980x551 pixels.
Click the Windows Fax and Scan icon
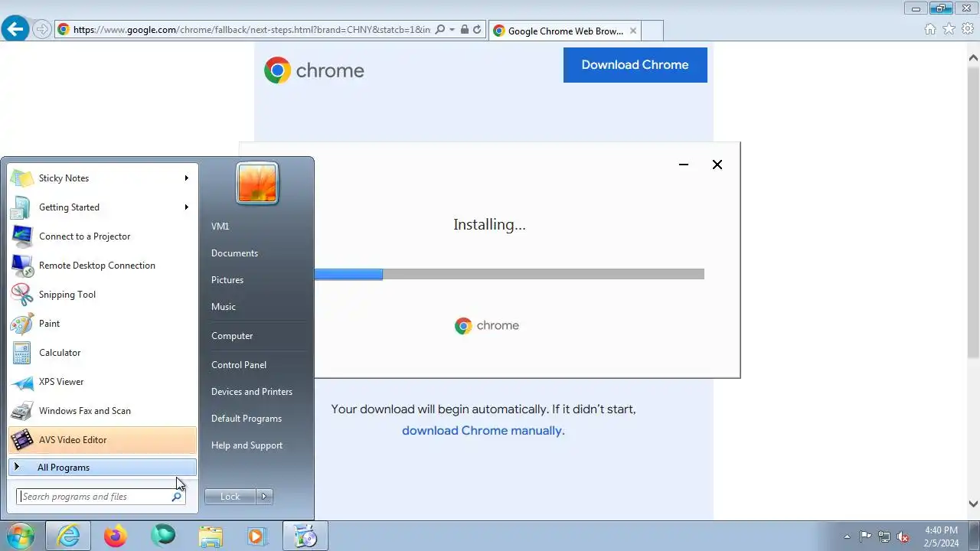click(x=22, y=411)
